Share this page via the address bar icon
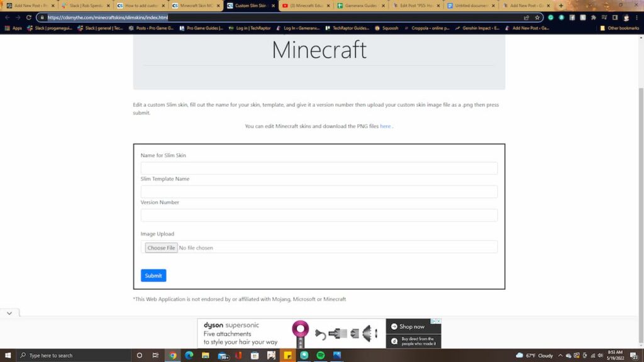 pyautogui.click(x=526, y=18)
